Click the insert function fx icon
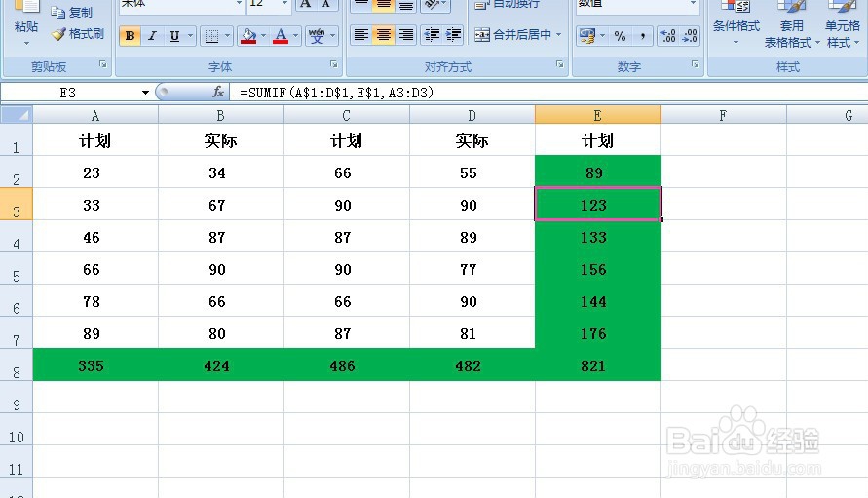Image resolution: width=868 pixels, height=498 pixels. pyautogui.click(x=218, y=92)
